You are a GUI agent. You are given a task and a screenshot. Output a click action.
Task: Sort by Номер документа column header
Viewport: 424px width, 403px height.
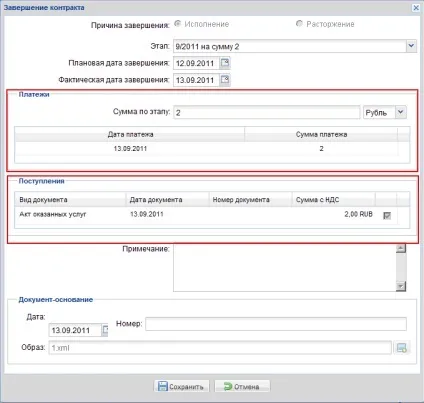coord(251,200)
